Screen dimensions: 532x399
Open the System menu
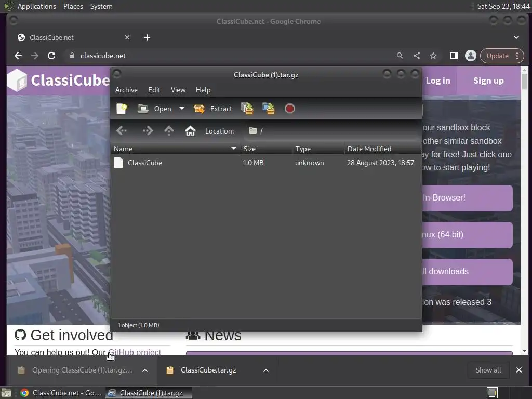pyautogui.click(x=101, y=6)
